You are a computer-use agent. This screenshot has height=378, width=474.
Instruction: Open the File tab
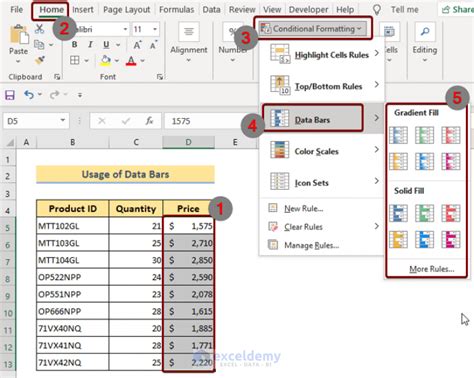tap(17, 10)
